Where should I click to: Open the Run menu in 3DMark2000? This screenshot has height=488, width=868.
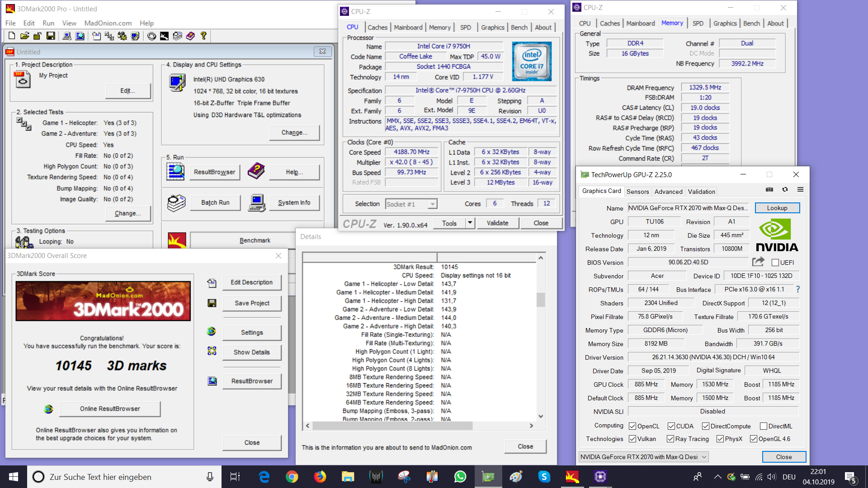tap(48, 23)
